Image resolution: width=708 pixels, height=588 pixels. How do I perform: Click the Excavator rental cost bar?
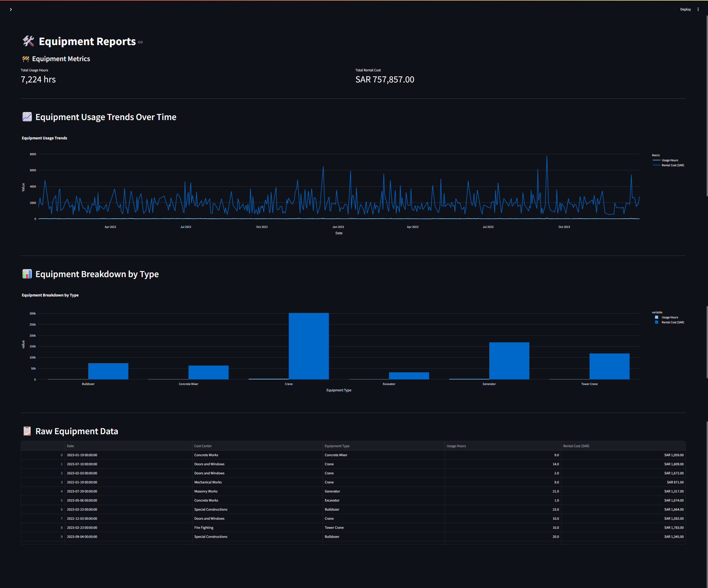tap(409, 376)
